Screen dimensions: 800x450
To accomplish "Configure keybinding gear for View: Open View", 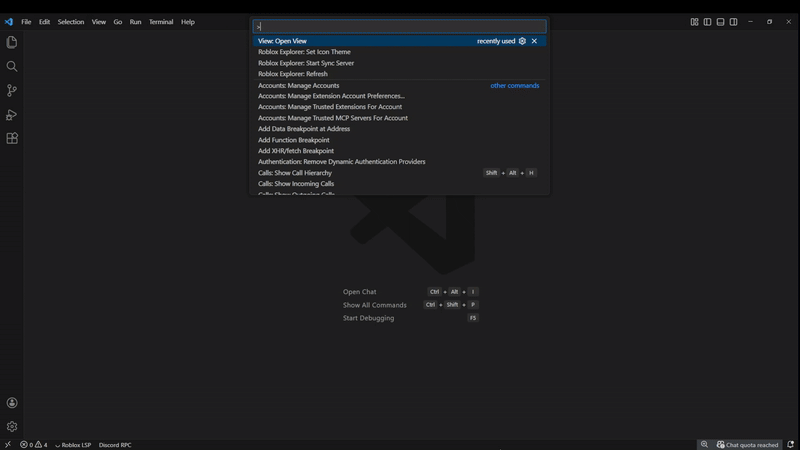I will click(522, 41).
